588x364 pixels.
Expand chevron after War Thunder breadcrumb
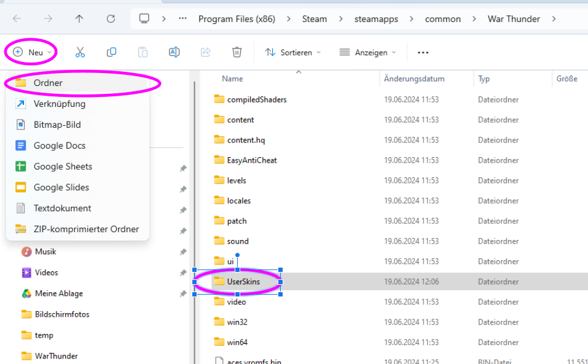pyautogui.click(x=554, y=19)
